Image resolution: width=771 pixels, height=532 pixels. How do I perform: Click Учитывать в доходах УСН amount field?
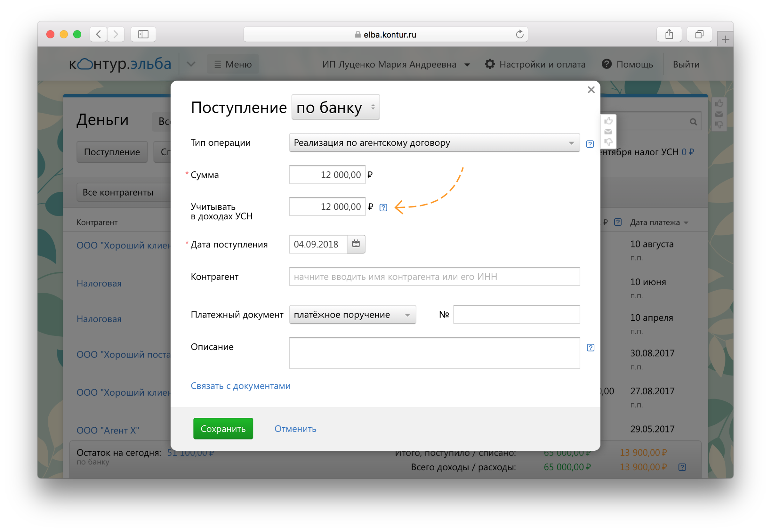327,207
